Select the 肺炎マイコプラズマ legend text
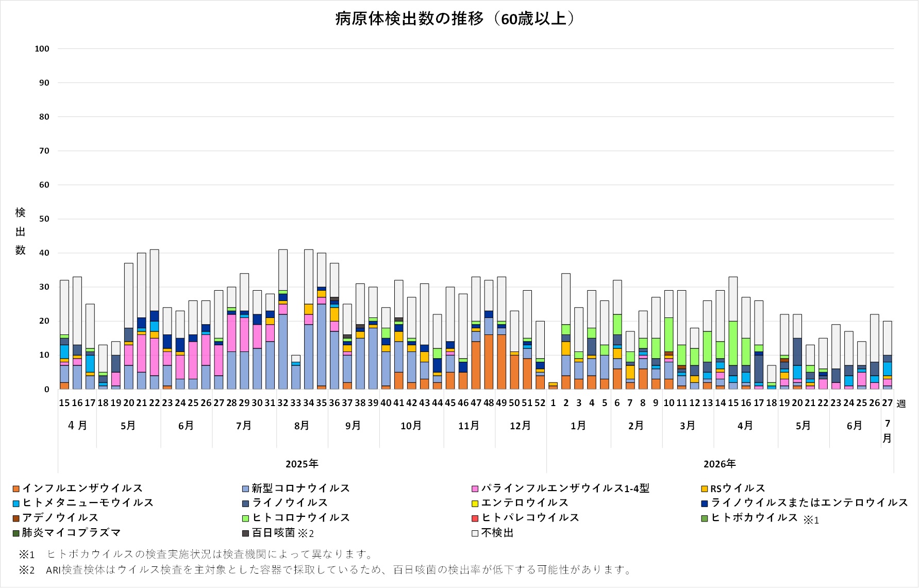919x588 pixels. click(x=72, y=532)
